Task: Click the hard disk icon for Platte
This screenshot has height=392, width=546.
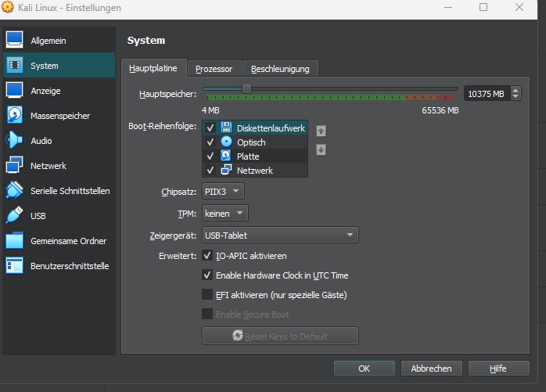Action: 226,156
